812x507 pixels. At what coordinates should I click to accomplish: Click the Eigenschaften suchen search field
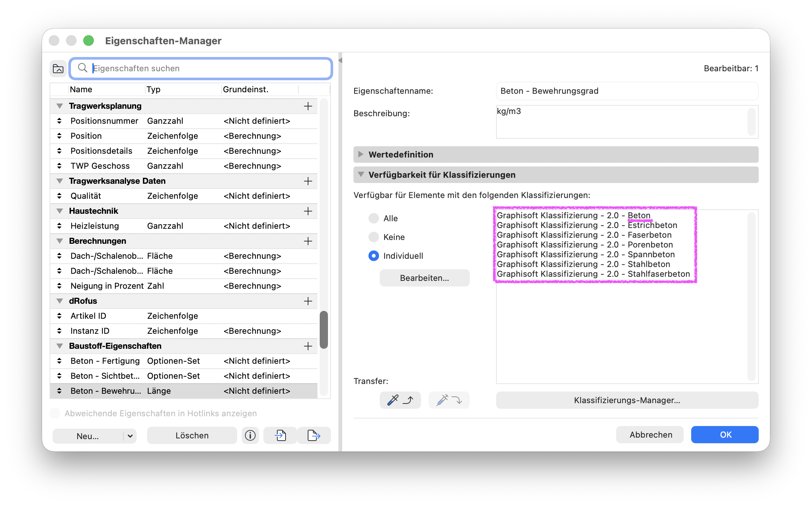(x=201, y=68)
